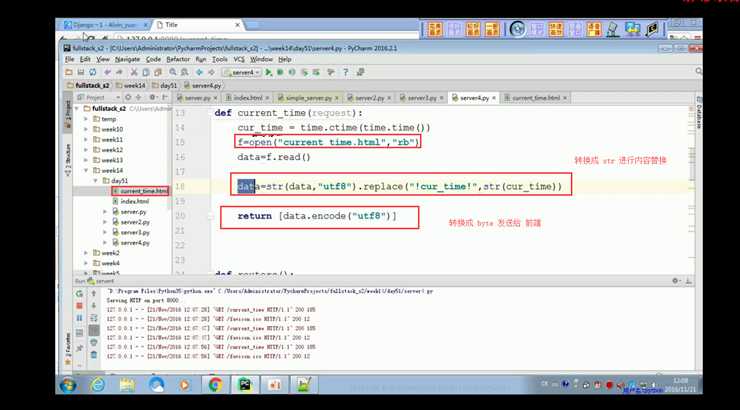Click the Paste icon in toolbar
Image resolution: width=740 pixels, height=410 pixels.
[x=158, y=72]
